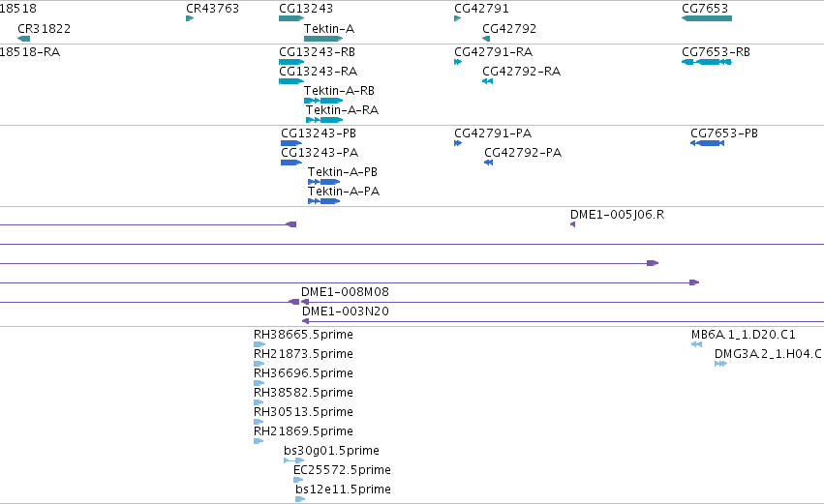Select the CG13243-PA protein glyph
The height and width of the screenshot is (504, 824).
coord(291,163)
